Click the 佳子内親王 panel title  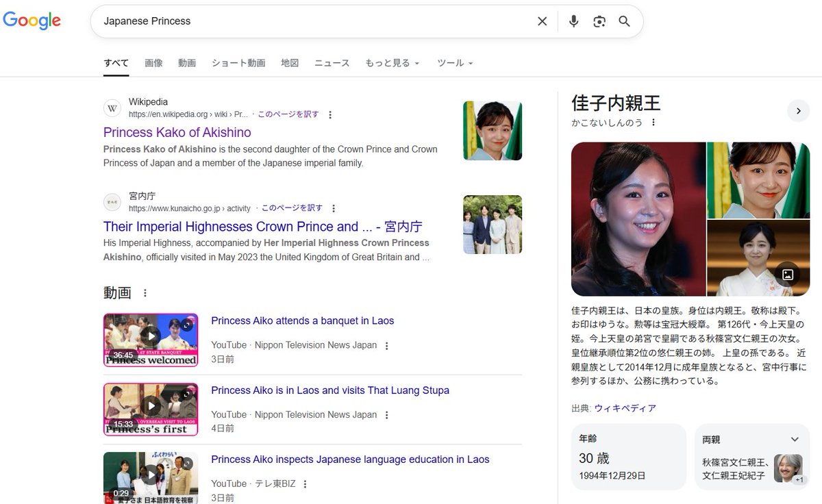coord(616,103)
